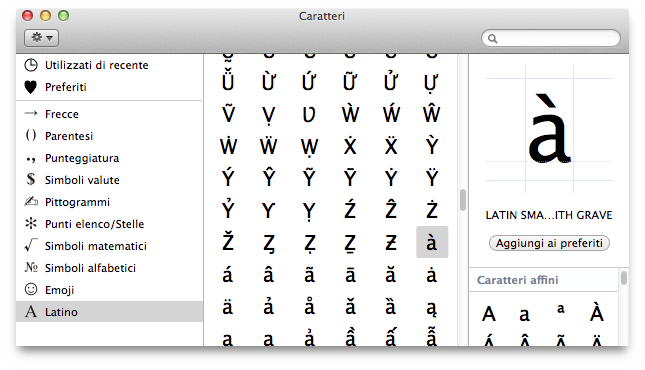Choose capital Y with tilde

(x=309, y=178)
